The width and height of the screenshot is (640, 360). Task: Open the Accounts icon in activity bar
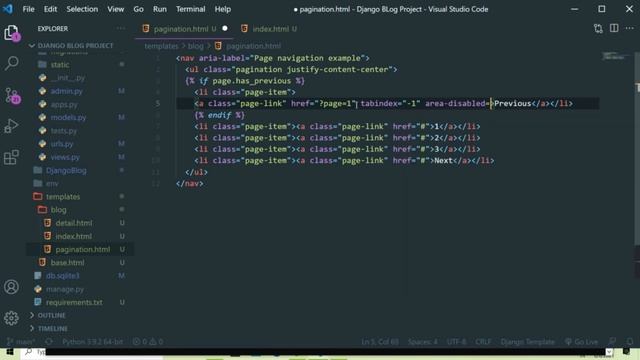point(11,287)
